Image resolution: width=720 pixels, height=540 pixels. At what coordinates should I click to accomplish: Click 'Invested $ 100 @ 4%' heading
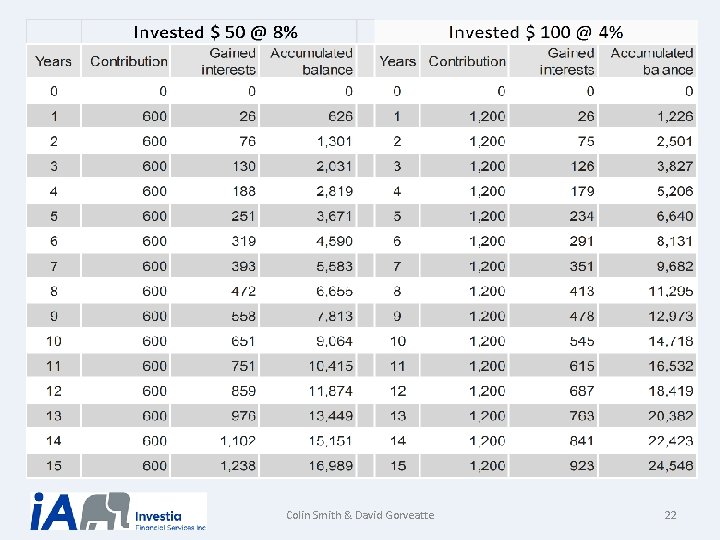tap(535, 32)
